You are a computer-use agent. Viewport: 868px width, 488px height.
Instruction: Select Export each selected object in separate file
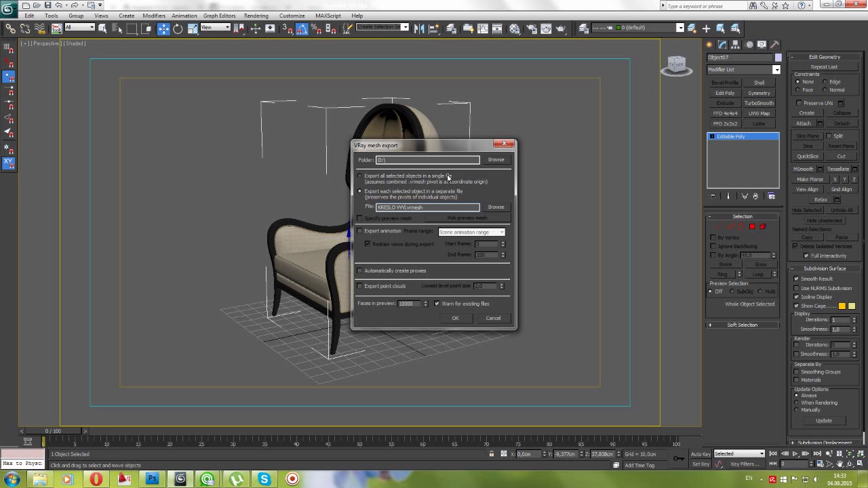(x=360, y=191)
